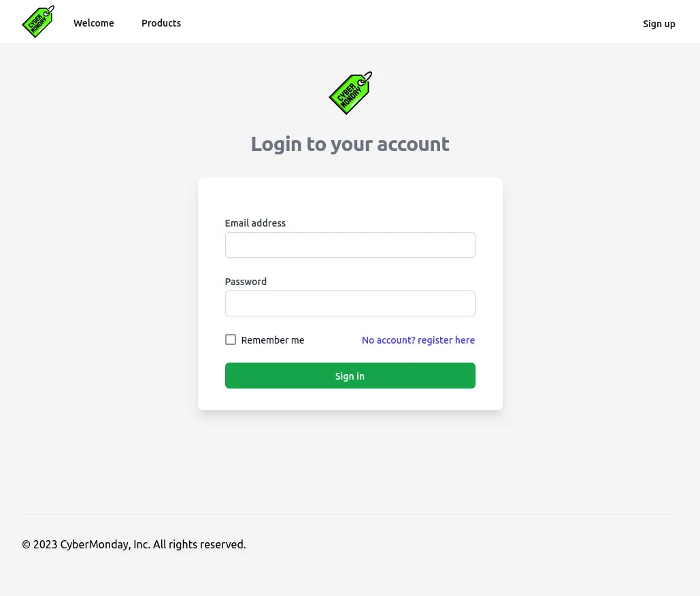Follow the 'No account? register here' link
Image resolution: width=700 pixels, height=596 pixels.
click(x=418, y=340)
